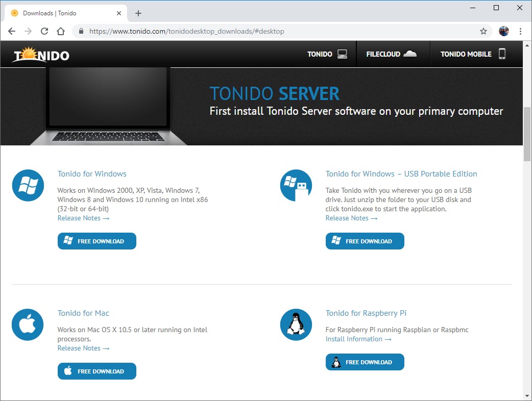This screenshot has height=401, width=532.
Task: Open the TONIDO MOBILE menu item
Action: [x=473, y=54]
